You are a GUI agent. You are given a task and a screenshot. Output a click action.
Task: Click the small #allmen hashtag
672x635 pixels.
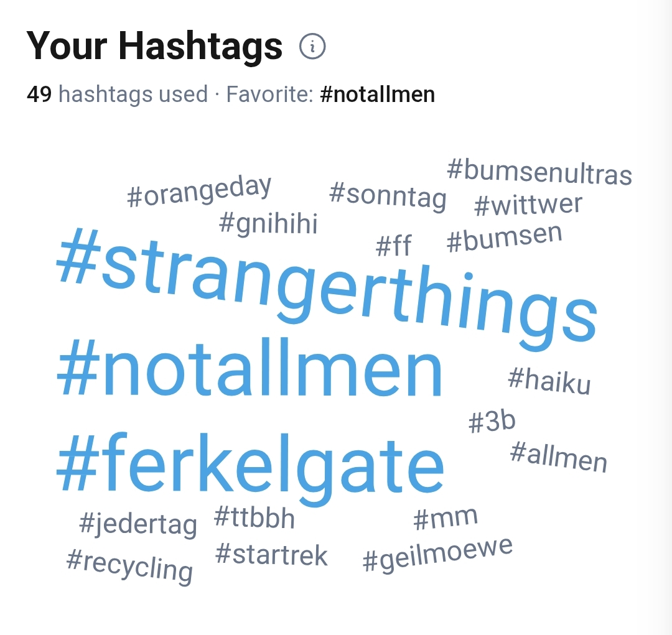(558, 457)
